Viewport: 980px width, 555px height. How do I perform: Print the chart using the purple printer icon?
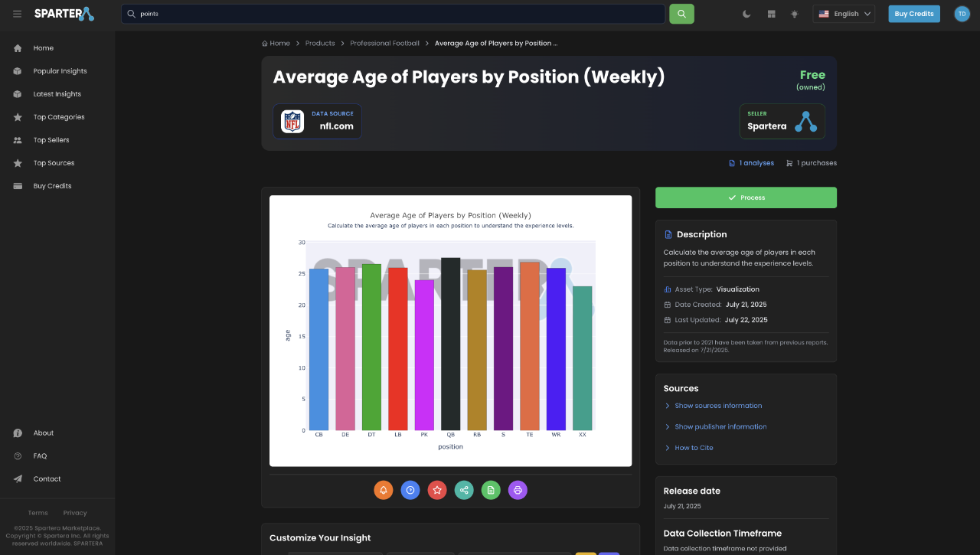(x=518, y=490)
